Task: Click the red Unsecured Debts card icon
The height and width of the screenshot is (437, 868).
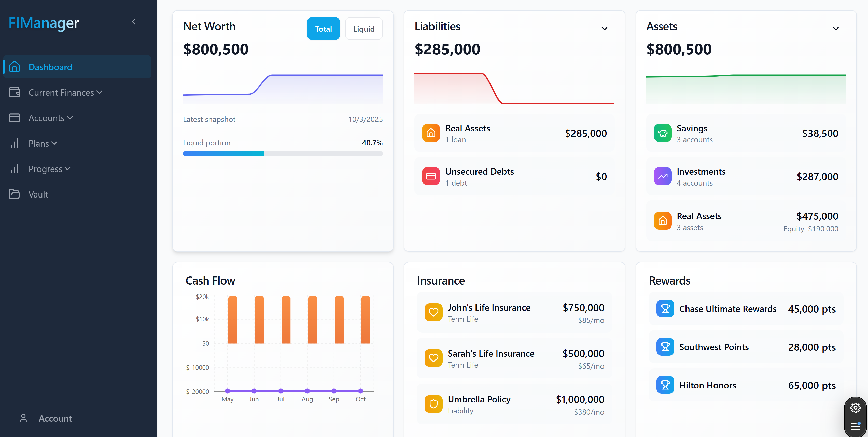Action: 431,176
